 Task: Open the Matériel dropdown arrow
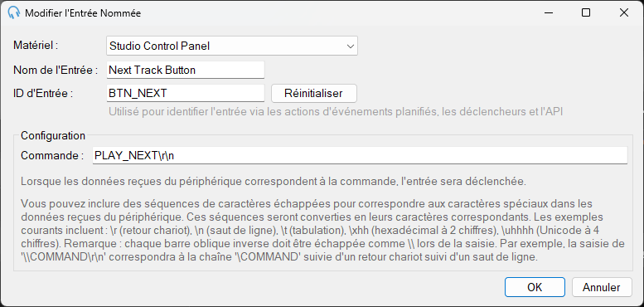point(351,46)
